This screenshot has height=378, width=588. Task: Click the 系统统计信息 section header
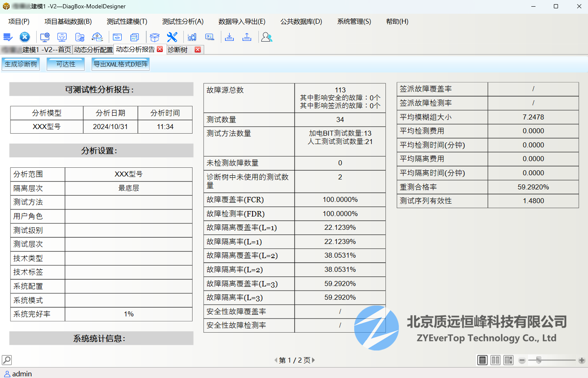pos(101,338)
